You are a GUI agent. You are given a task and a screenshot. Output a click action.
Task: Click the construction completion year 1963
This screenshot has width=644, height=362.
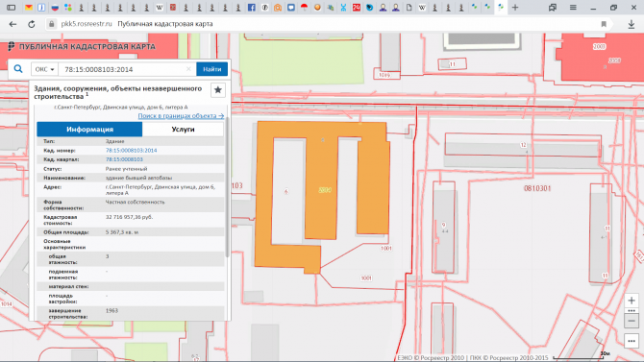111,311
